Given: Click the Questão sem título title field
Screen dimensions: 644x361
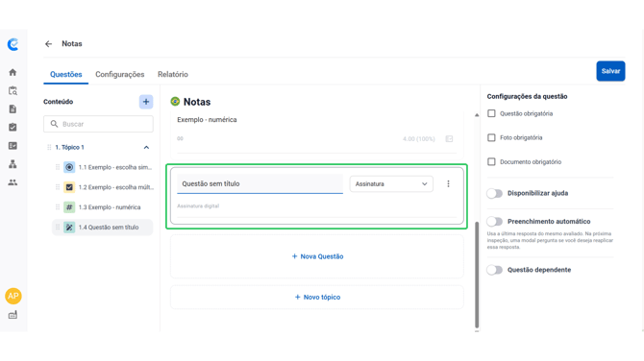Looking at the screenshot, I should (260, 183).
